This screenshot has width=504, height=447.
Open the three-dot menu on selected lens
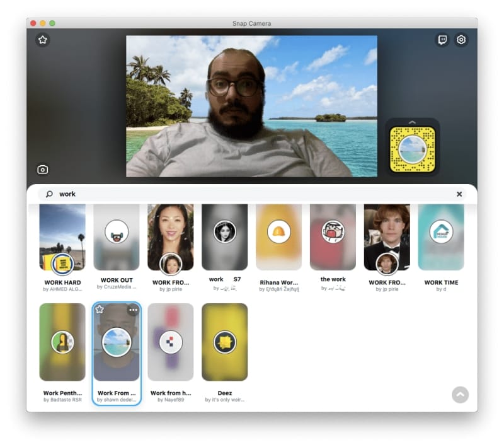[x=133, y=310]
